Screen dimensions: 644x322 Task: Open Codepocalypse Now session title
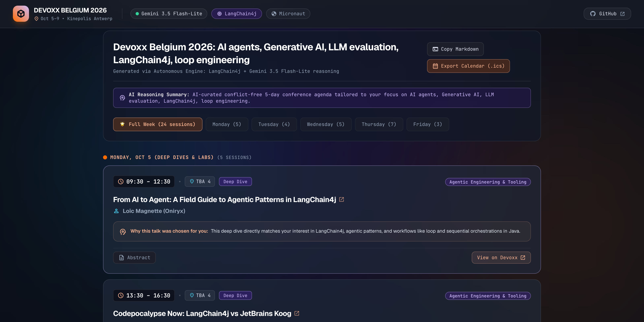point(202,314)
